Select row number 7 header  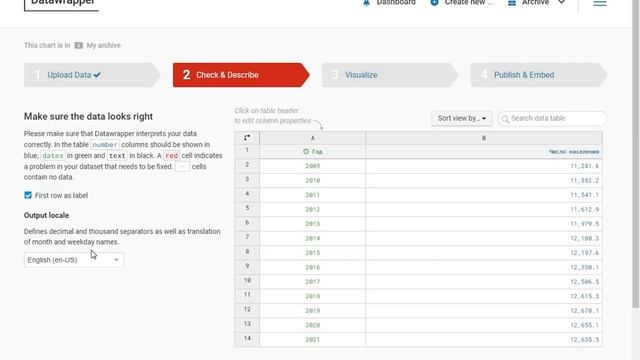coord(247,237)
